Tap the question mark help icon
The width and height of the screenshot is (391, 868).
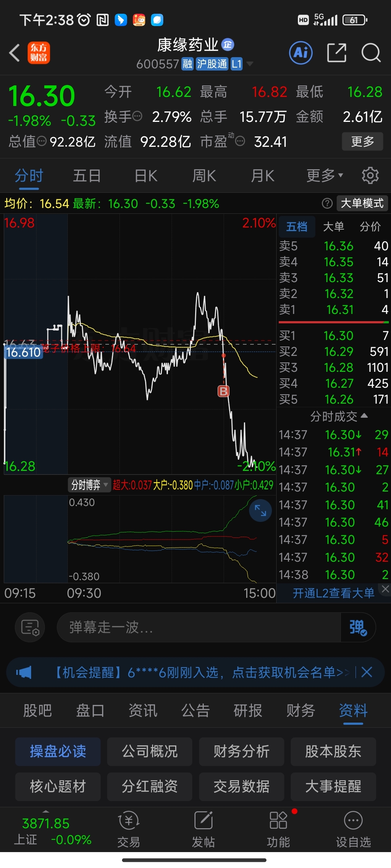[327, 203]
